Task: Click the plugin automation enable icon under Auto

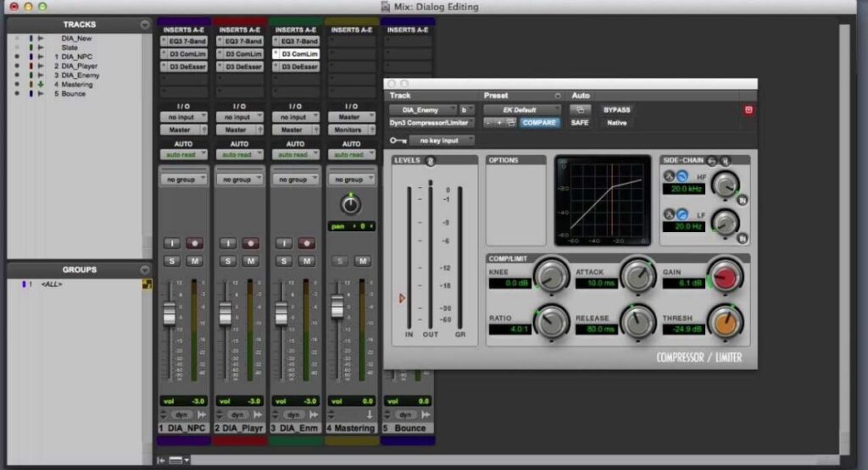Action: coord(581,110)
